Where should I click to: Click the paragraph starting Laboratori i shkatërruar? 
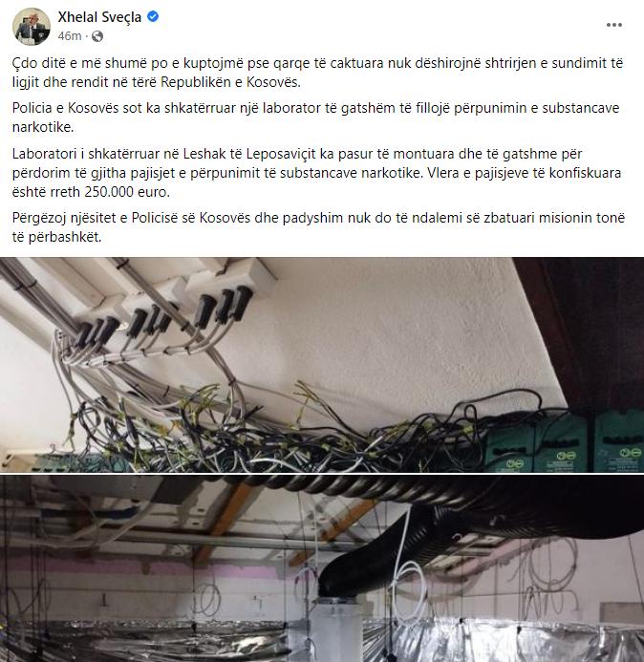tap(316, 173)
